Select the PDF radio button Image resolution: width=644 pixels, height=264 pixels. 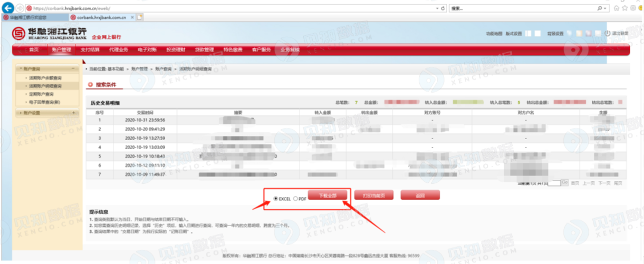point(295,199)
